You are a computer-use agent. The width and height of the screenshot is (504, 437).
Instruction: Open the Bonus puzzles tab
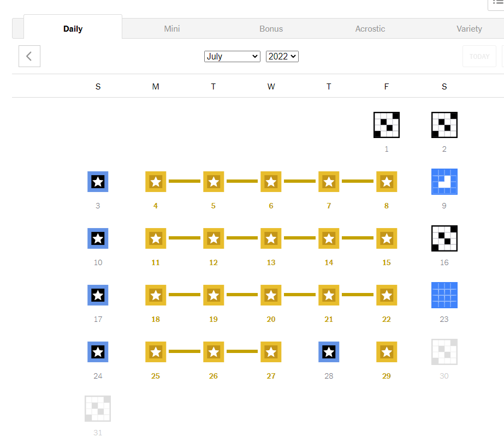[x=271, y=28]
